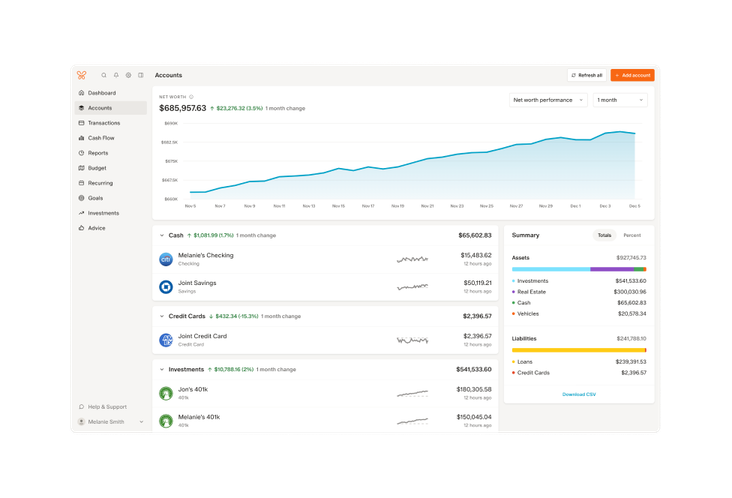Open Transactions in sidebar
The width and height of the screenshot is (732, 498).
111,123
